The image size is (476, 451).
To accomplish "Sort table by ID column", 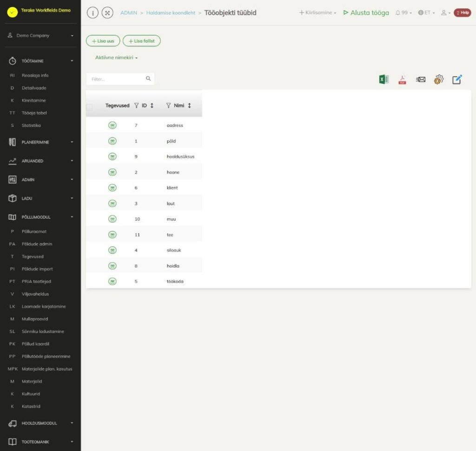I will 152,105.
